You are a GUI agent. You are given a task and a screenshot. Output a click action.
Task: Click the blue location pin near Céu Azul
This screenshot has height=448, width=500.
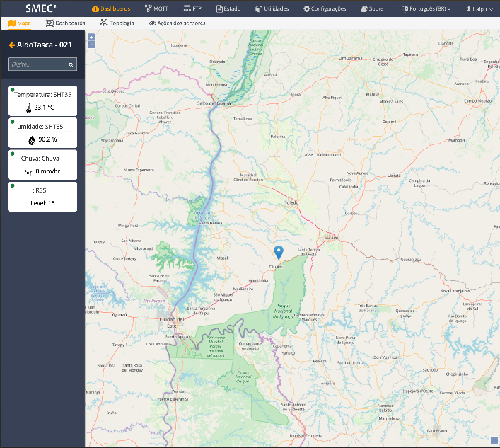(x=279, y=253)
